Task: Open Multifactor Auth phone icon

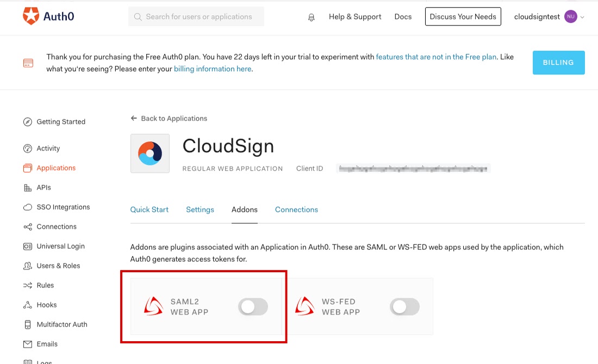Action: point(28,325)
